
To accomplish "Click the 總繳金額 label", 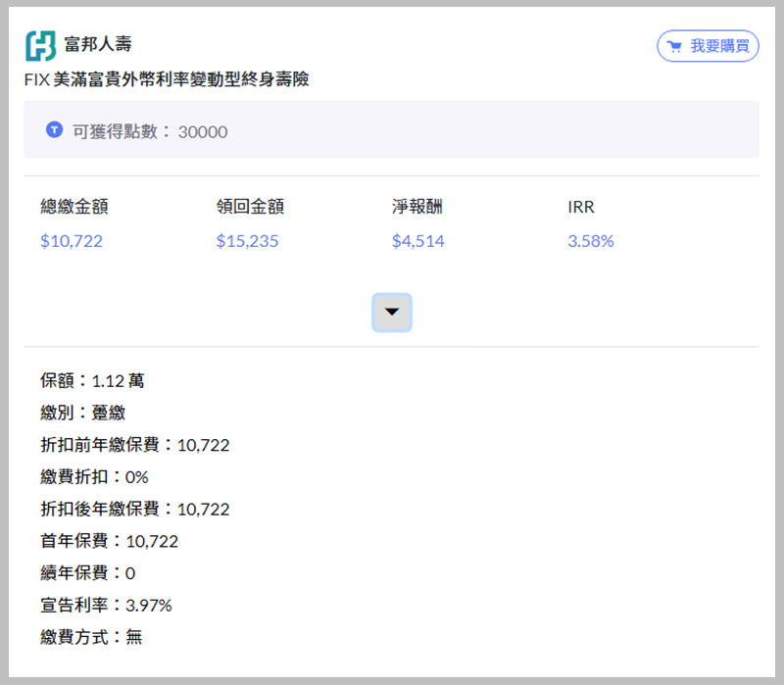I will coord(74,207).
